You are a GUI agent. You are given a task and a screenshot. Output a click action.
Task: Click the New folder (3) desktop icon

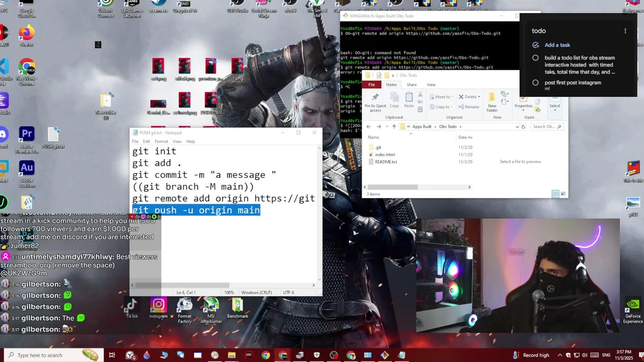click(x=106, y=106)
